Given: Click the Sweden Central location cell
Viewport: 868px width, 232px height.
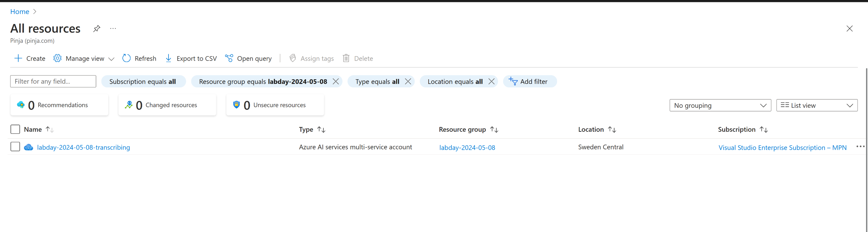Looking at the screenshot, I should click(600, 147).
